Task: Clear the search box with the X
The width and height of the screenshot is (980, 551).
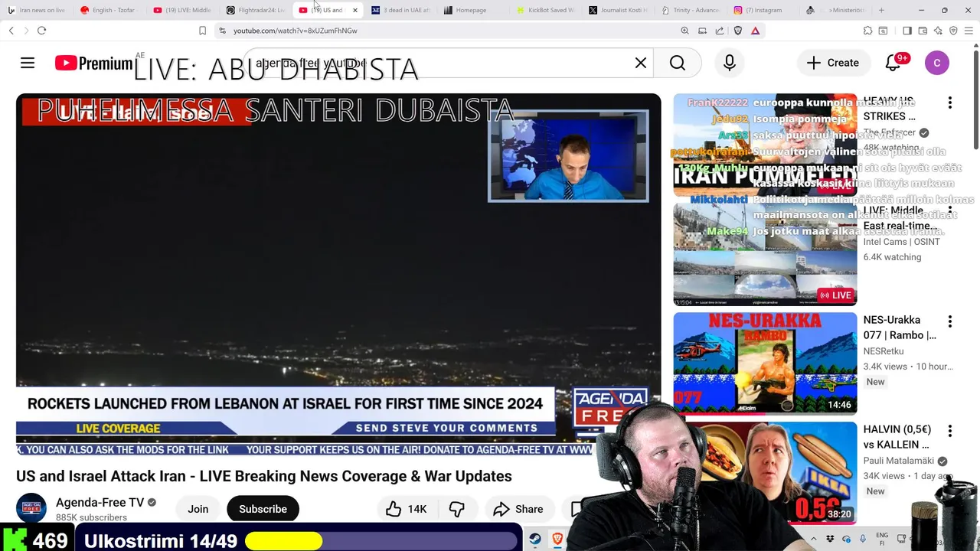Action: pos(641,63)
